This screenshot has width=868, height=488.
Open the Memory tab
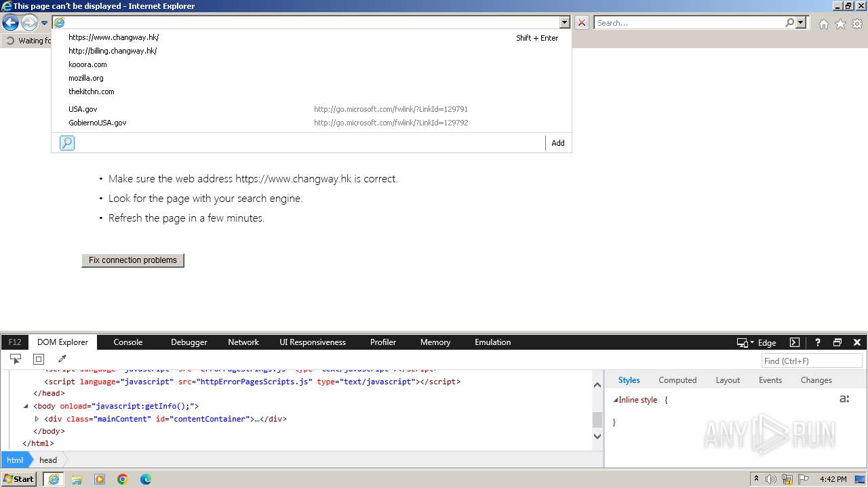coord(435,342)
